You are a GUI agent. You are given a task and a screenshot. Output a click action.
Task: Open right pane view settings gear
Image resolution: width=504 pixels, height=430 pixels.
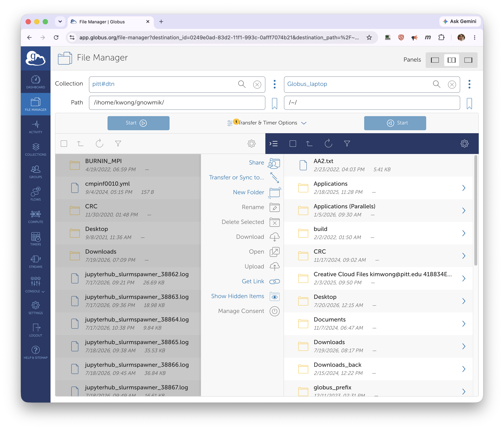(x=464, y=144)
